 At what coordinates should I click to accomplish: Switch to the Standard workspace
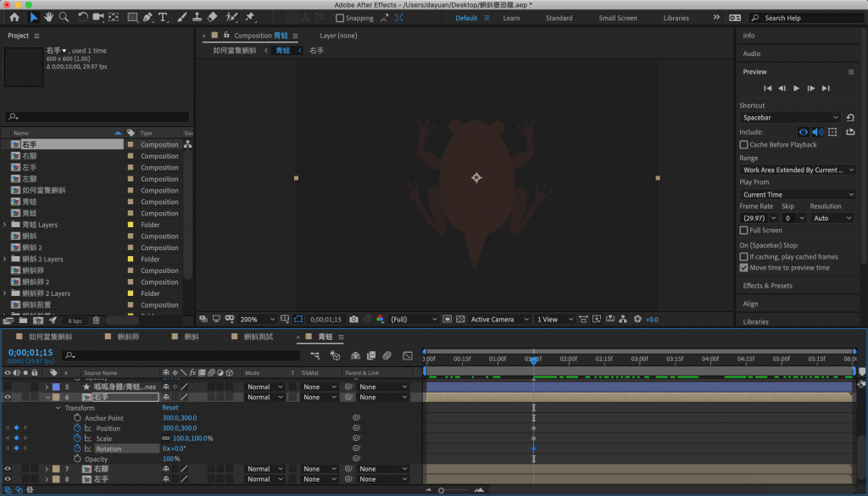(x=559, y=18)
